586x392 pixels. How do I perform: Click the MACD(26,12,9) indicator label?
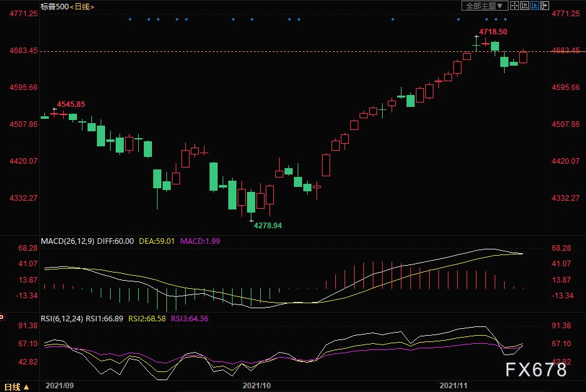(68, 241)
